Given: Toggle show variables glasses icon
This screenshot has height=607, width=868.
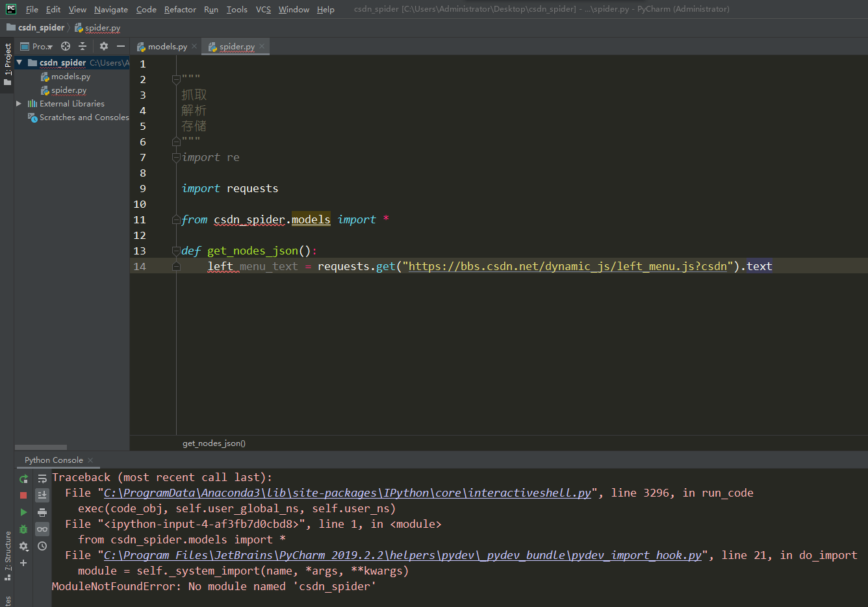Looking at the screenshot, I should tap(42, 529).
